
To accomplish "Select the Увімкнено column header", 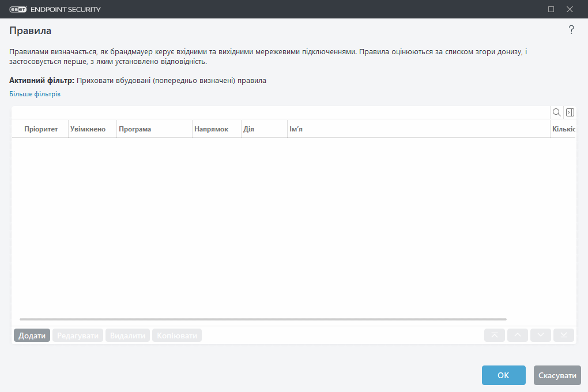I will click(x=87, y=129).
